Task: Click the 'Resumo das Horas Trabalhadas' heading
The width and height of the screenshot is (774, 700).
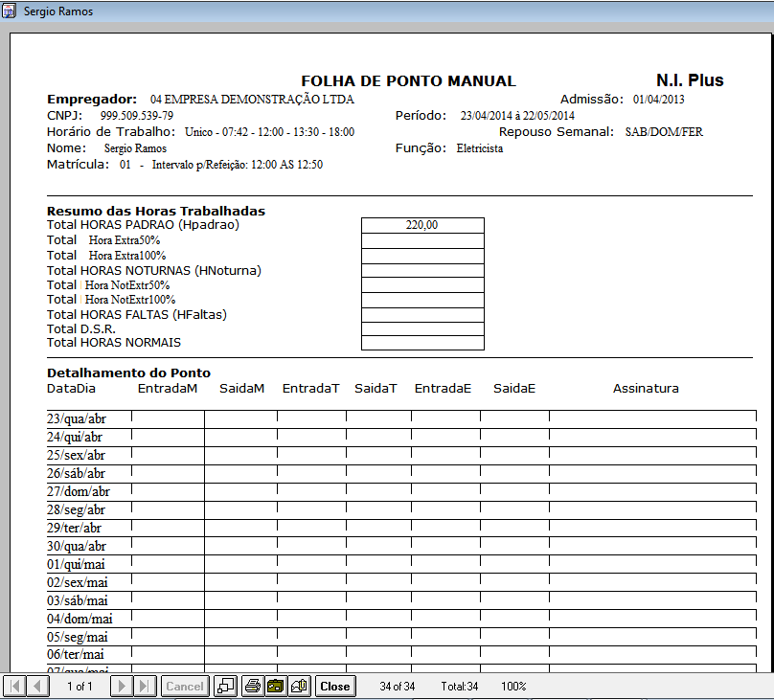Action: 156,211
